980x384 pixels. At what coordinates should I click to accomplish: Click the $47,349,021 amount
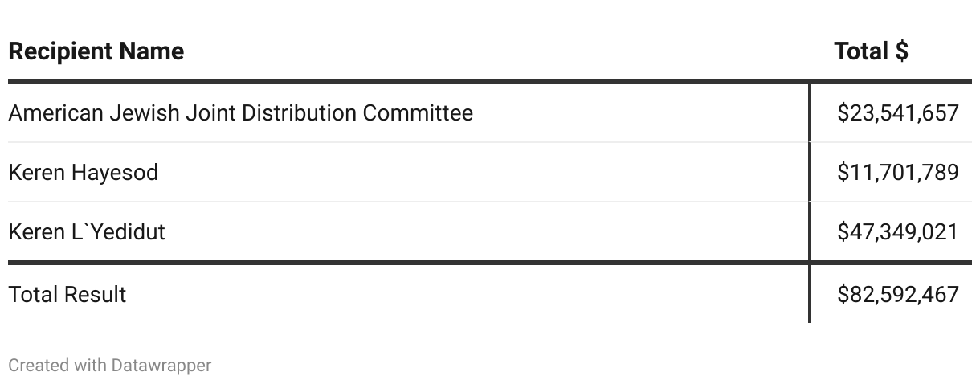(x=897, y=231)
